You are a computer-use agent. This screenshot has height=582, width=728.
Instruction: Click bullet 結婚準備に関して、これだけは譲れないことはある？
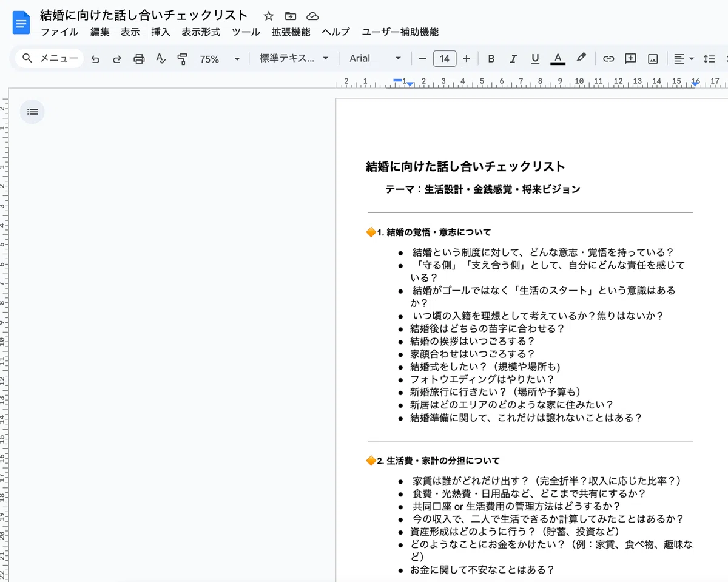coord(526,418)
